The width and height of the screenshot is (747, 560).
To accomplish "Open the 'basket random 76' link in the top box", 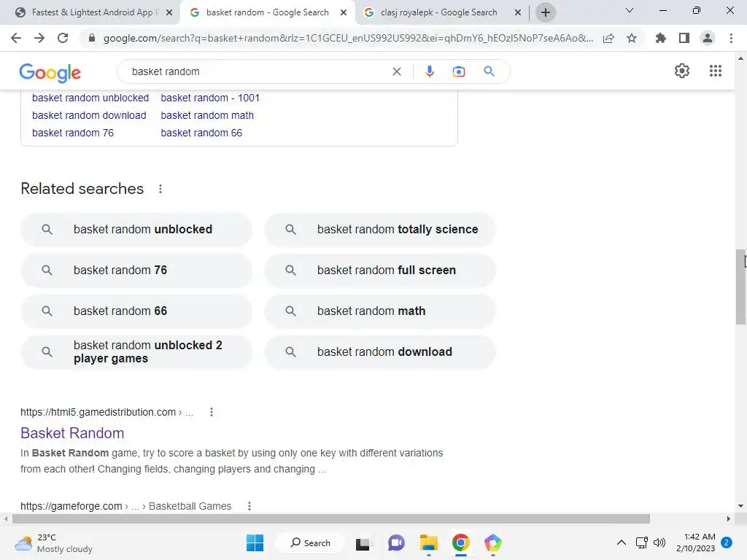I will (73, 133).
